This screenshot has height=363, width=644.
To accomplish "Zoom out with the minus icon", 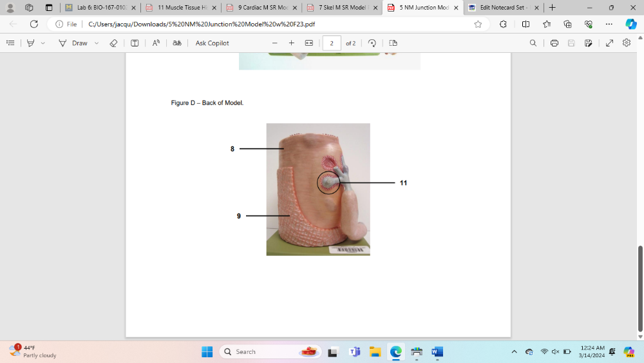I will click(274, 43).
